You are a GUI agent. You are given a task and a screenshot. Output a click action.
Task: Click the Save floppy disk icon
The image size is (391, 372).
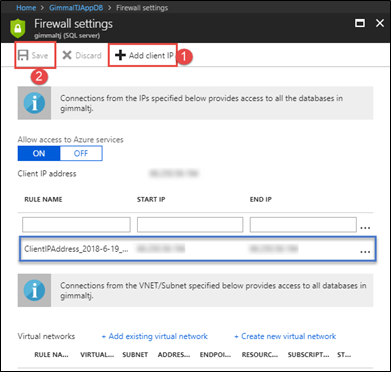click(x=23, y=55)
